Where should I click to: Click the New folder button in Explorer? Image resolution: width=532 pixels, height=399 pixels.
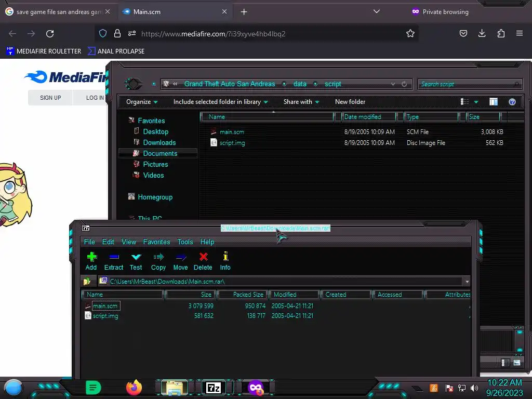pyautogui.click(x=350, y=102)
